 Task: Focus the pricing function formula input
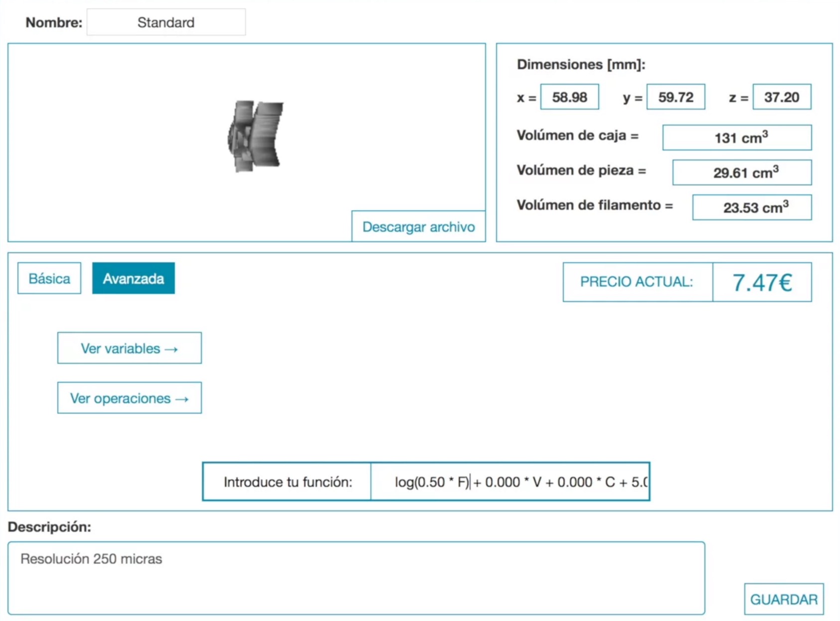[509, 482]
